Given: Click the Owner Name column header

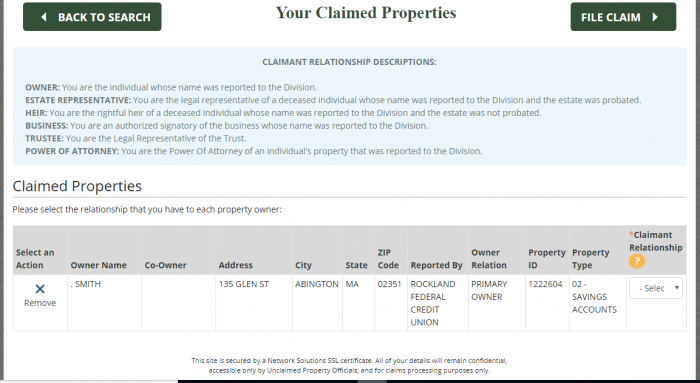Looking at the screenshot, I should pyautogui.click(x=98, y=265).
